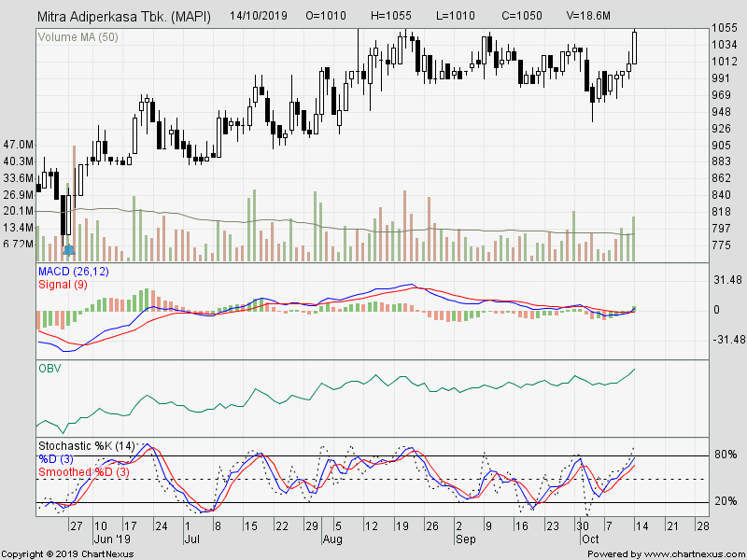Select the date 14/10/2019 in the header
747x560 pixels.
tap(258, 15)
